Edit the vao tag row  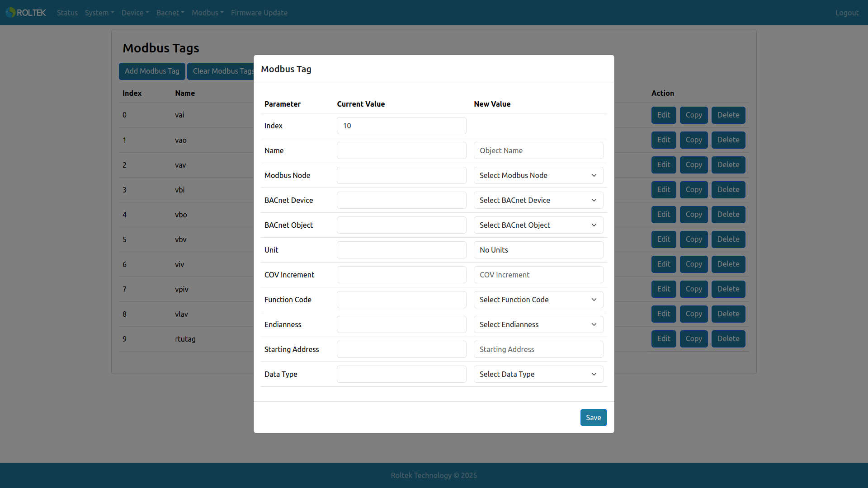point(664,140)
